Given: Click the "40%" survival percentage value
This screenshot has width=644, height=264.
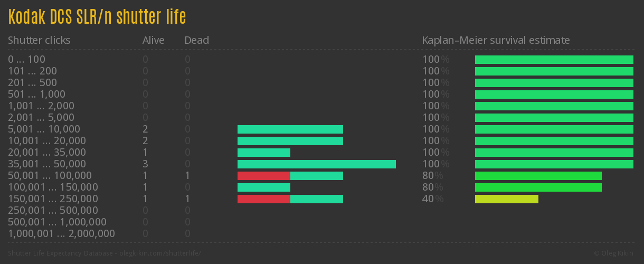Looking at the screenshot, I should click(x=433, y=199).
